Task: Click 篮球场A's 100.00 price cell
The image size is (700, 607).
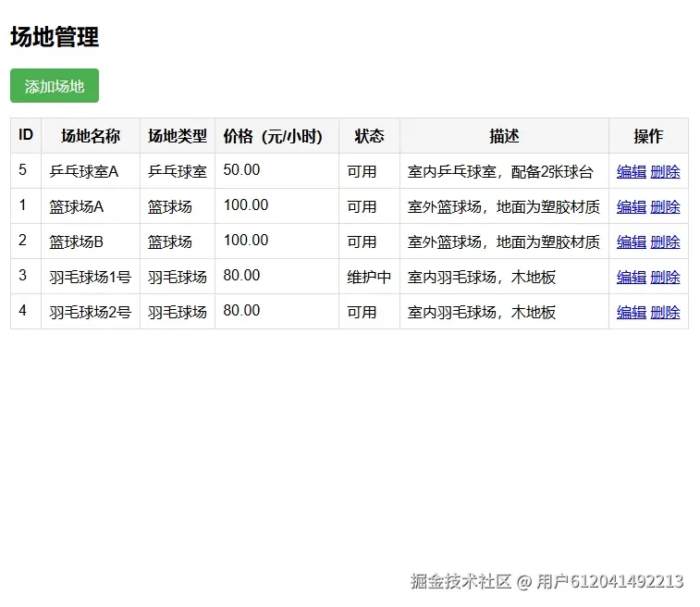Action: (x=276, y=206)
